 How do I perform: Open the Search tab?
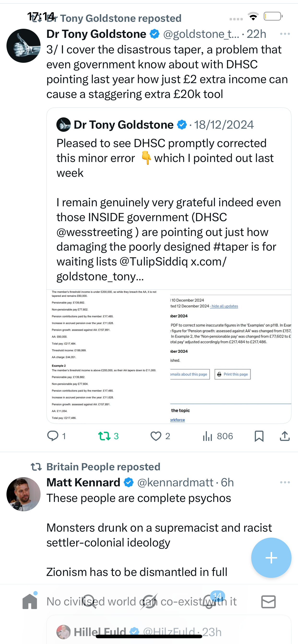(x=89, y=602)
